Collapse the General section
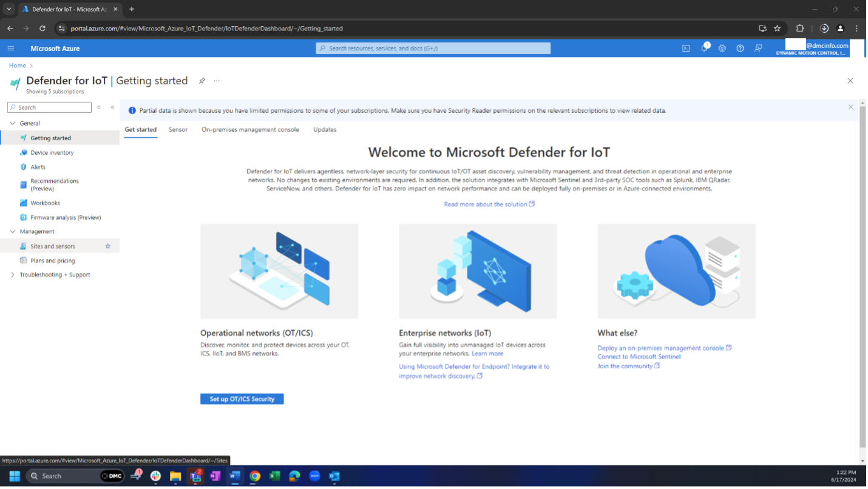 (13, 123)
